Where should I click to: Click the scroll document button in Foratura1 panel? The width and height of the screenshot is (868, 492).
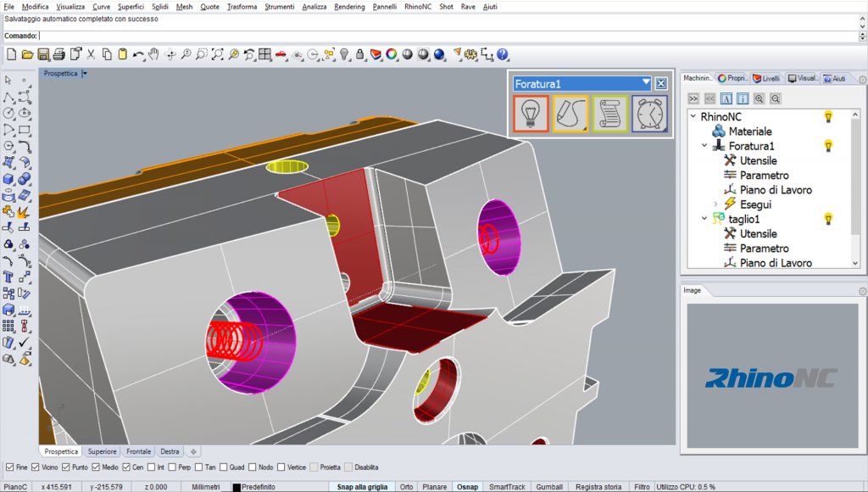coord(610,114)
